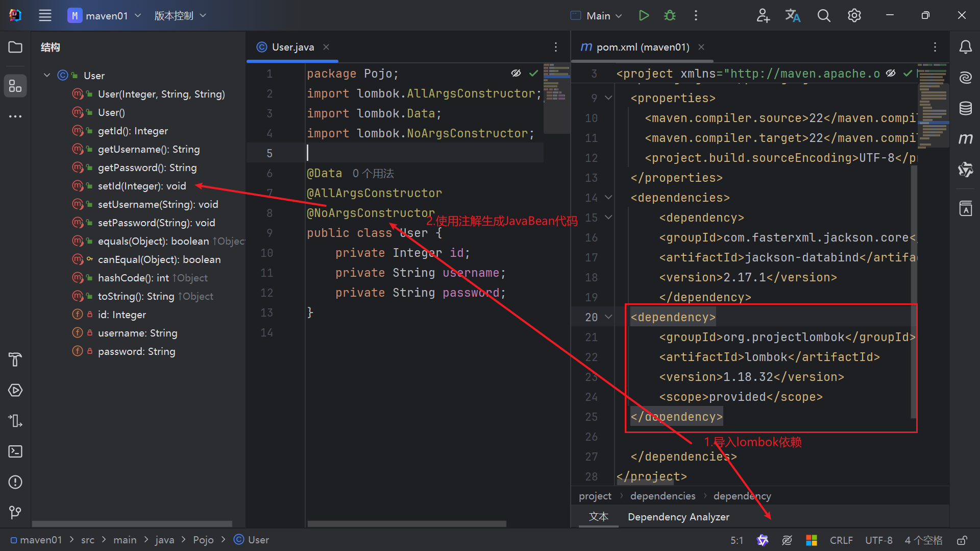Collapse the User class tree node
This screenshot has height=551, width=980.
click(x=47, y=75)
